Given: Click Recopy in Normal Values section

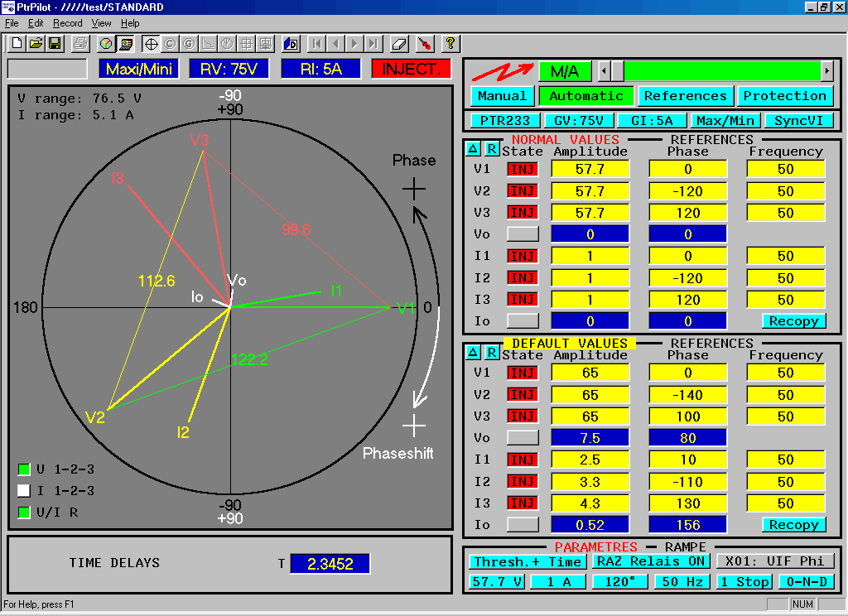Looking at the screenshot, I should [794, 321].
